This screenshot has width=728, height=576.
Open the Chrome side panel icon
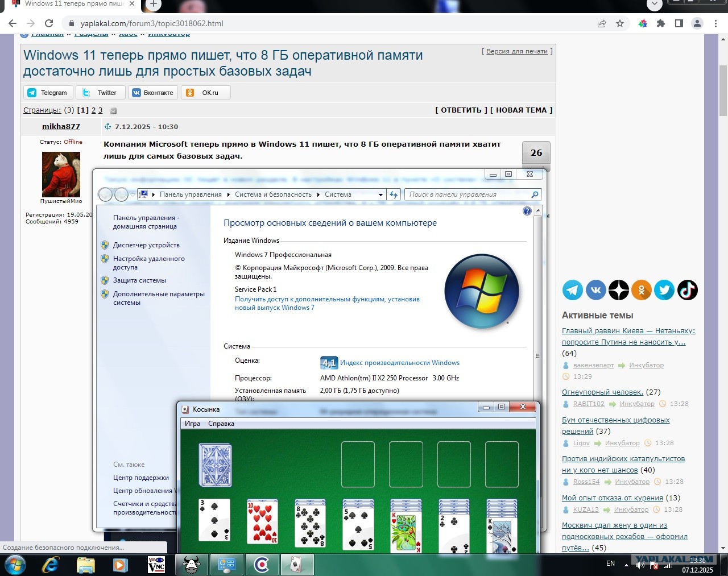pos(679,23)
